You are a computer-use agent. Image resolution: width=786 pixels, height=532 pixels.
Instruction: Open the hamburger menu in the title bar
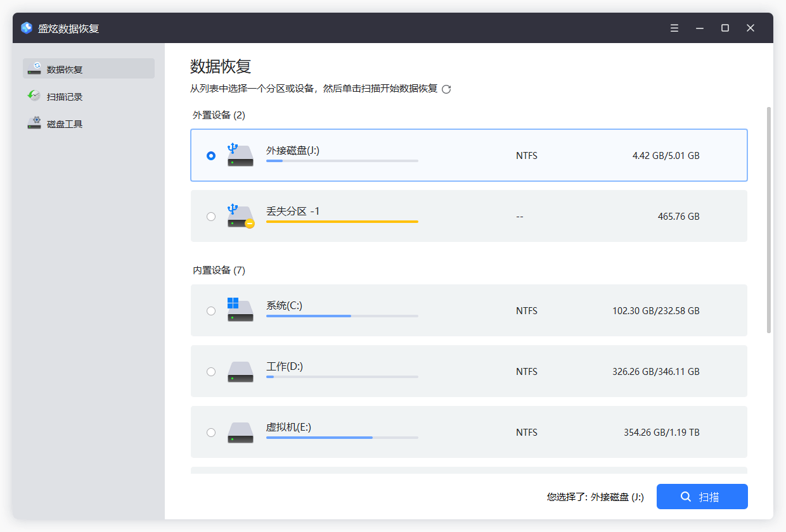coord(674,28)
